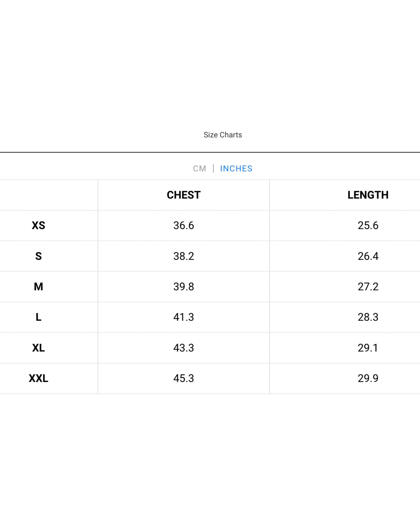Select the XL size row label
Viewport: 420px width, 525px height.
(x=38, y=348)
